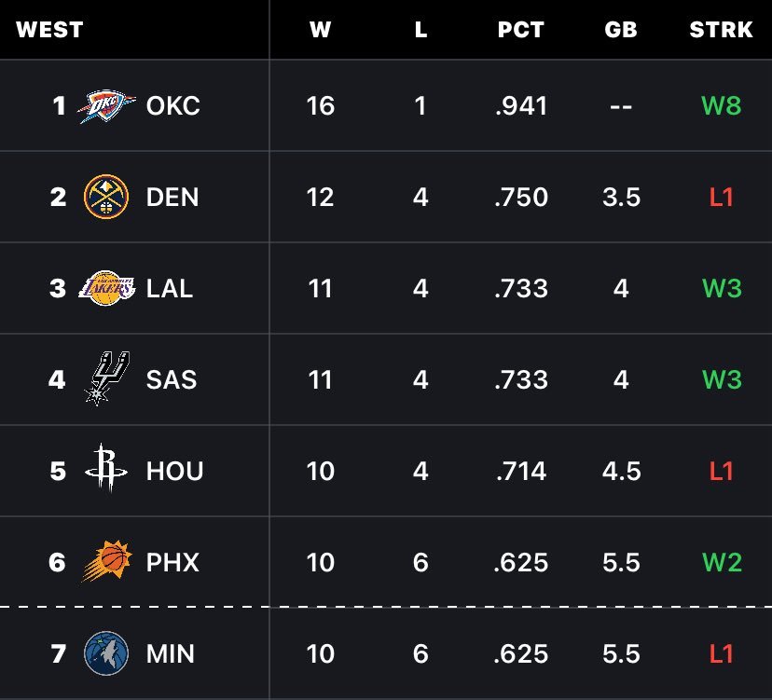Click MIN's L1 streak value
Viewport: 772px width, 700px height.
tap(721, 653)
